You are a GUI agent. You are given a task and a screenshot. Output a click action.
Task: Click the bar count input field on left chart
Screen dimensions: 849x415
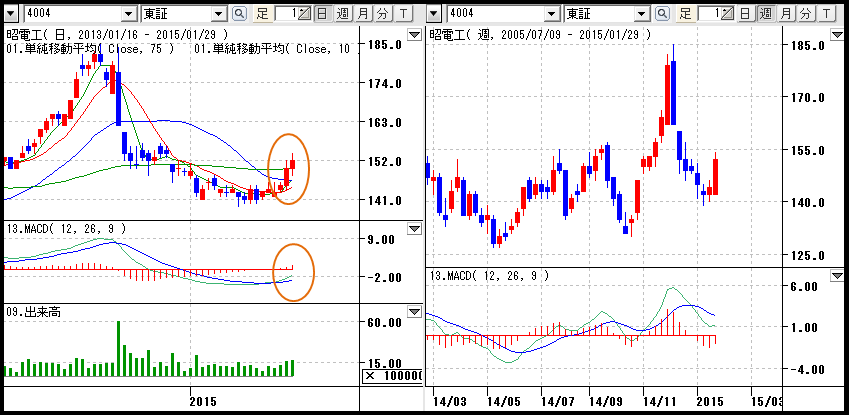(x=287, y=14)
